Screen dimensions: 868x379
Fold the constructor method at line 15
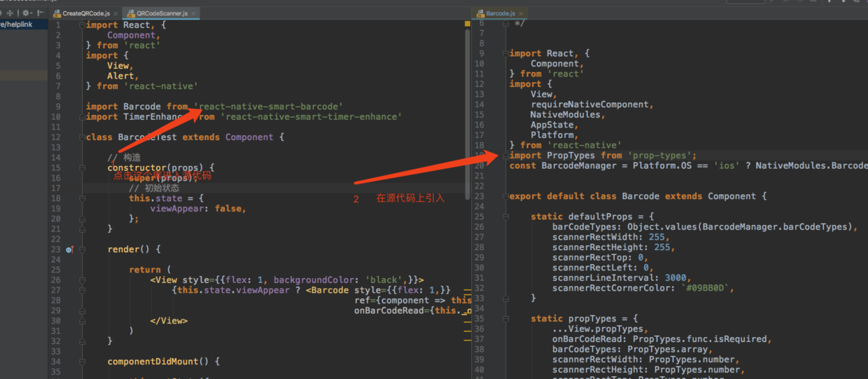[x=83, y=167]
